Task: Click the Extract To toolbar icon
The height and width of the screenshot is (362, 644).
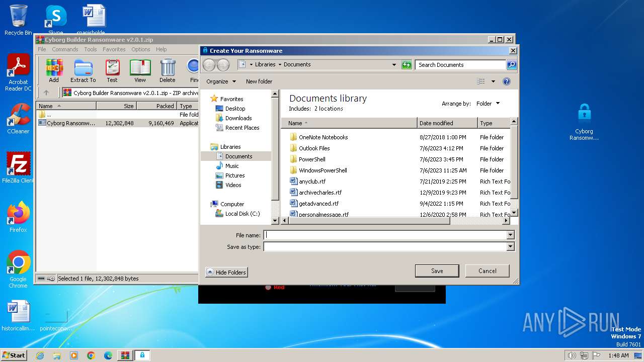Action: coord(83,71)
